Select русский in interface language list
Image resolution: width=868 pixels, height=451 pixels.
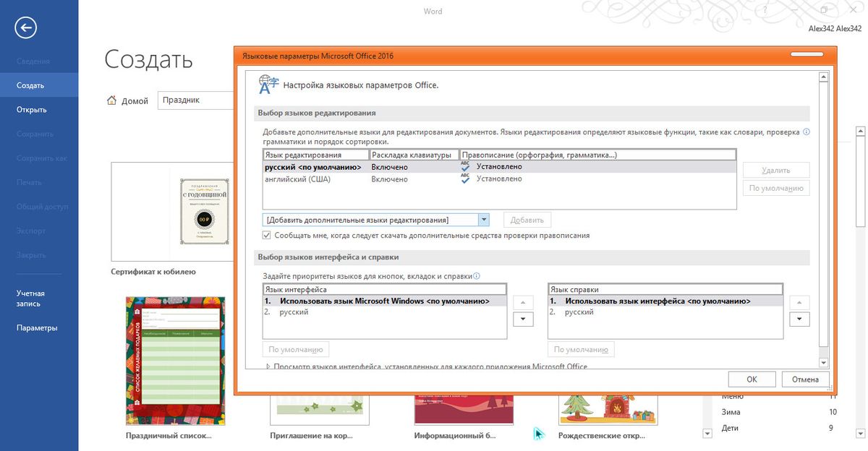coord(385,312)
